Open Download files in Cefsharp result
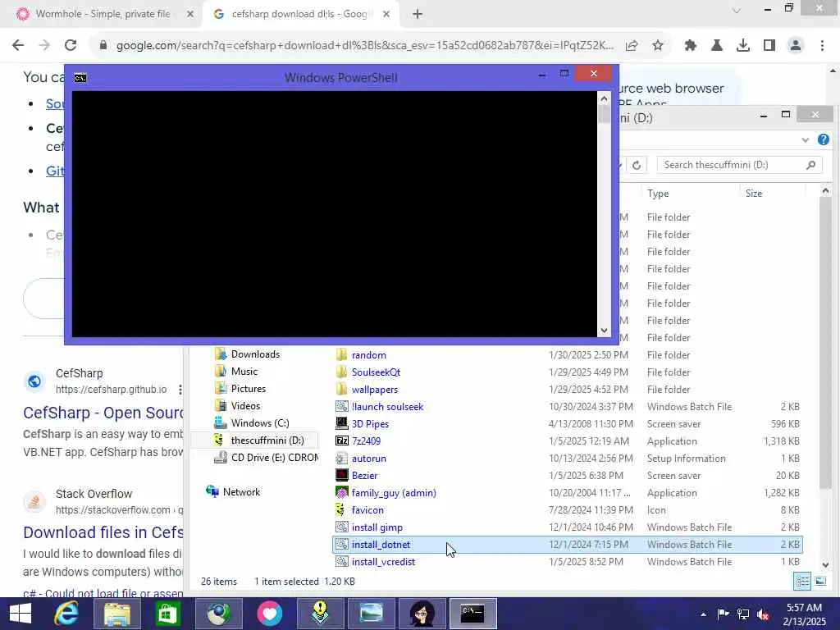 click(x=103, y=532)
